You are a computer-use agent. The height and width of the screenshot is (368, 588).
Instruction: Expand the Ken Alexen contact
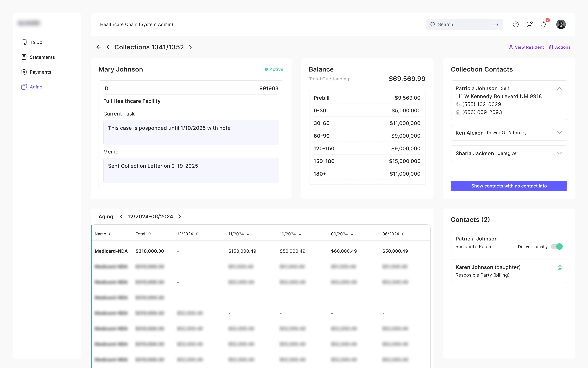point(559,133)
